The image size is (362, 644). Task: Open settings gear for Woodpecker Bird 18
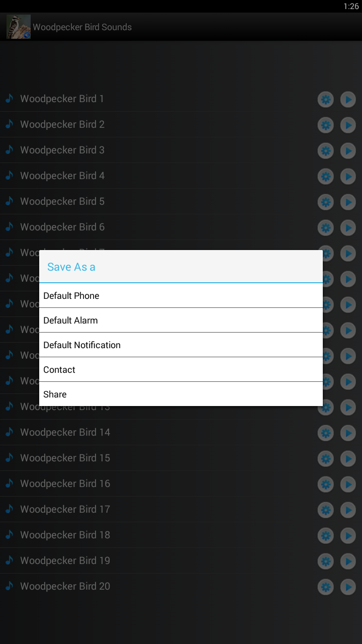point(326,536)
